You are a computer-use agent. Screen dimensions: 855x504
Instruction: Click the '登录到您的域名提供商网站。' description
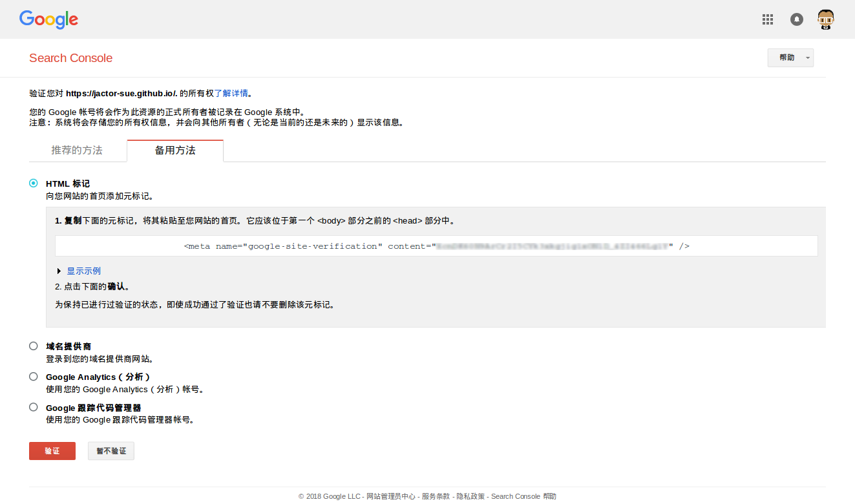click(100, 359)
